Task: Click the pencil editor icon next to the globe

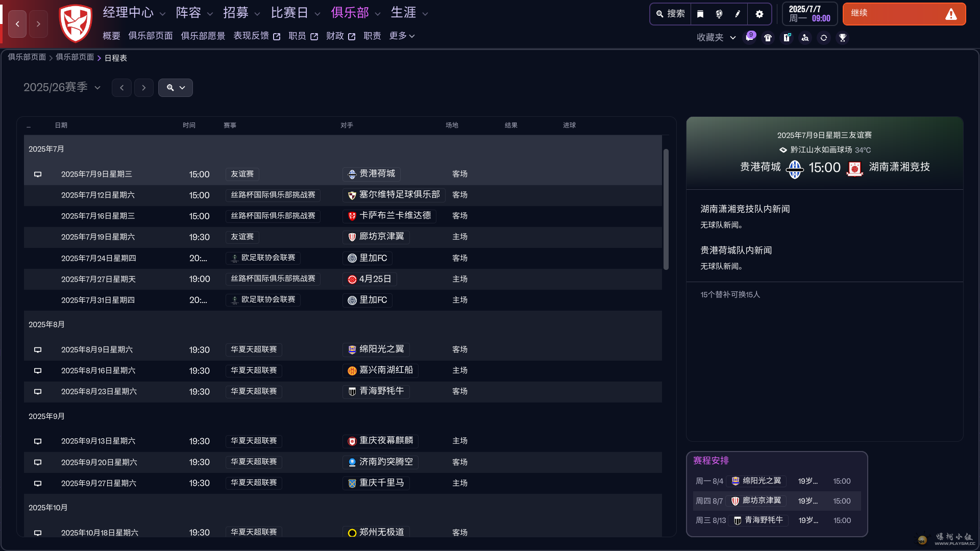Action: 738,14
